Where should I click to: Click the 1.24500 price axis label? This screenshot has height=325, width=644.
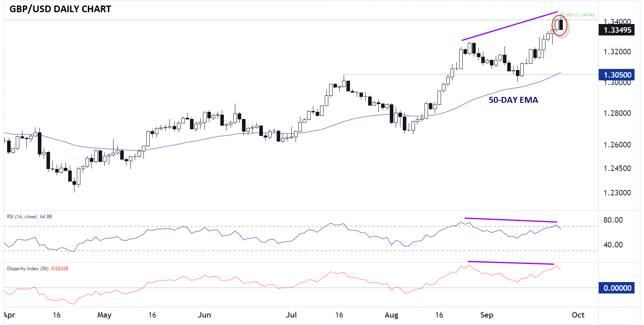(617, 168)
